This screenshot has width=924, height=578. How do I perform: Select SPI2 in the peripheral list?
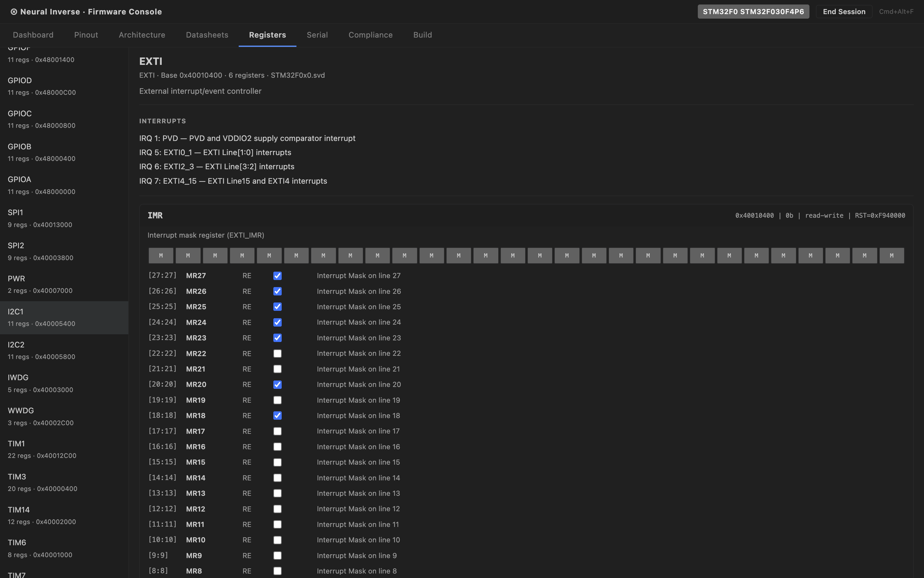coord(64,251)
